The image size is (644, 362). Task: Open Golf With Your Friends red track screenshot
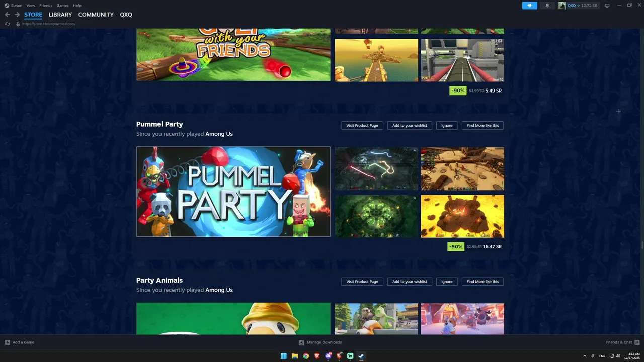click(462, 60)
